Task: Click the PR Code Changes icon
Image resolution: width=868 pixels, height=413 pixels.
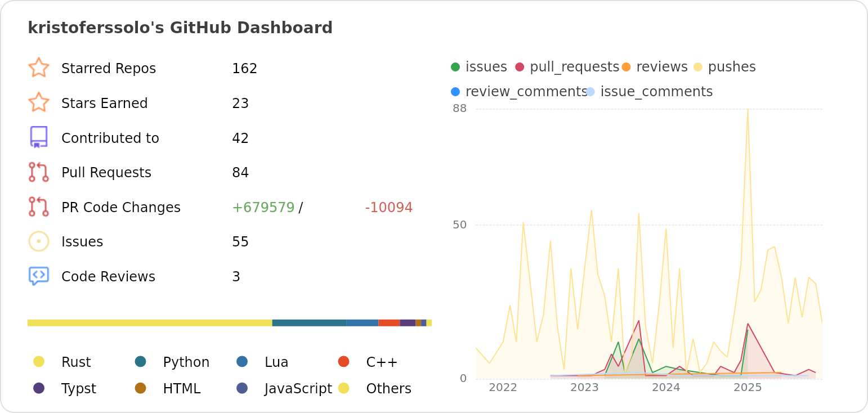Action: [39, 207]
